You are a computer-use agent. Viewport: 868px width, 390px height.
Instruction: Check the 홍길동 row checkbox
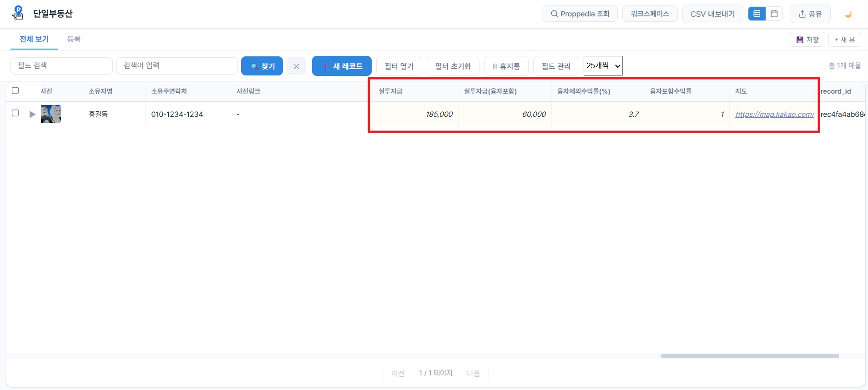click(15, 113)
